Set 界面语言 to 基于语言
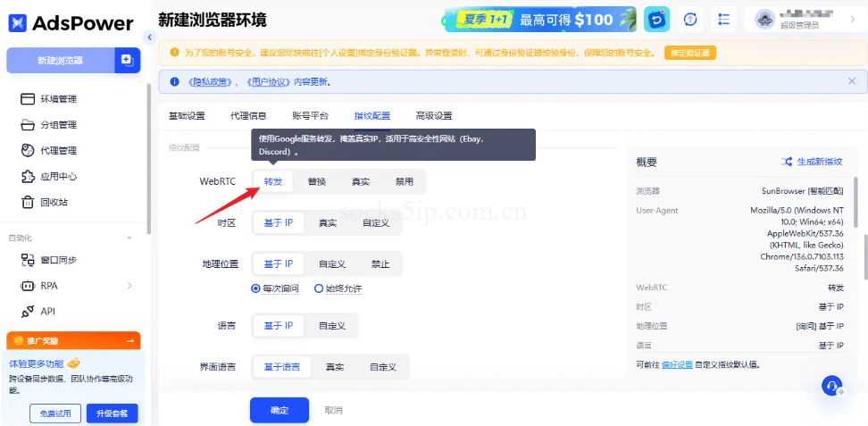868x426 pixels. [x=282, y=367]
